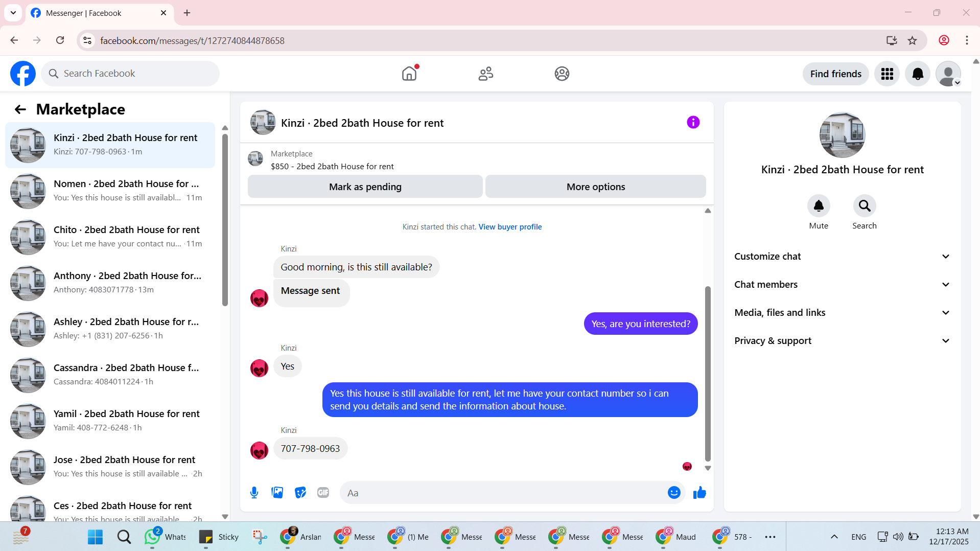The height and width of the screenshot is (551, 980).
Task: Open the $850 - 2bed 2bath House listing
Action: coord(332,167)
